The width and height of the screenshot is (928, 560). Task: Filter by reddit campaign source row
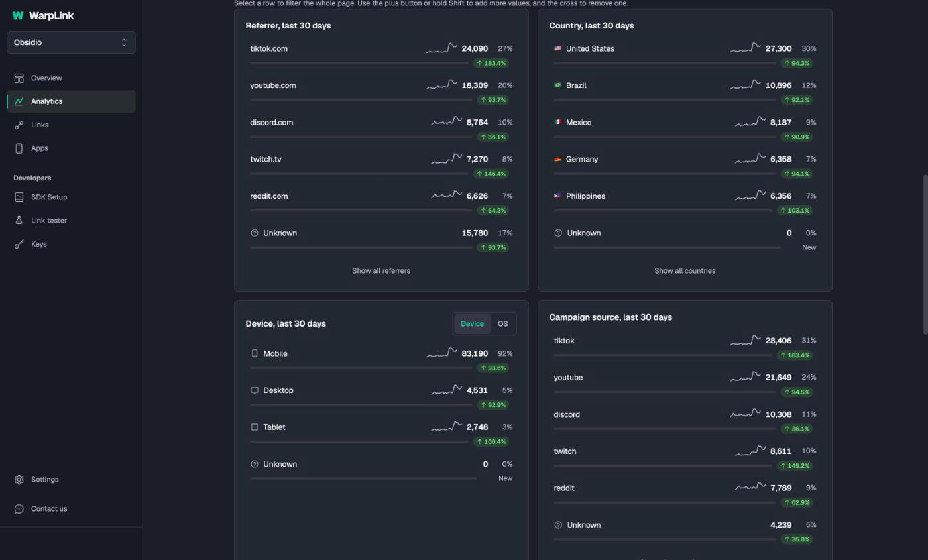point(685,495)
